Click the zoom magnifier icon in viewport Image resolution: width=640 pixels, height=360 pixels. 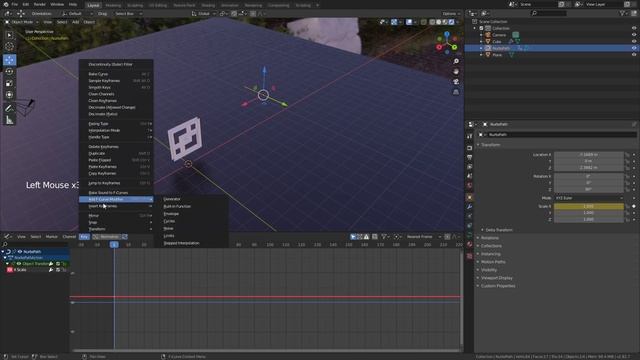(x=456, y=61)
